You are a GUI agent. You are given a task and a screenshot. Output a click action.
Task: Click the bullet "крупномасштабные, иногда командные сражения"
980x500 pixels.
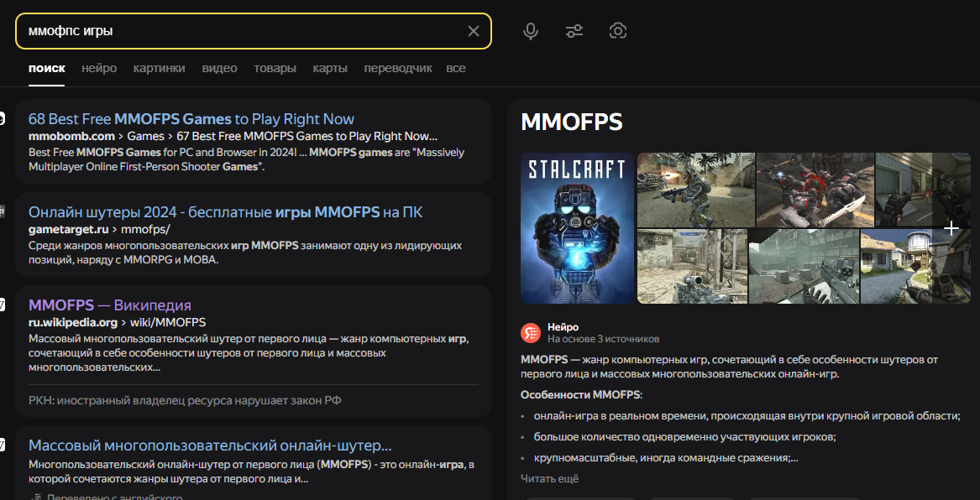pos(666,457)
